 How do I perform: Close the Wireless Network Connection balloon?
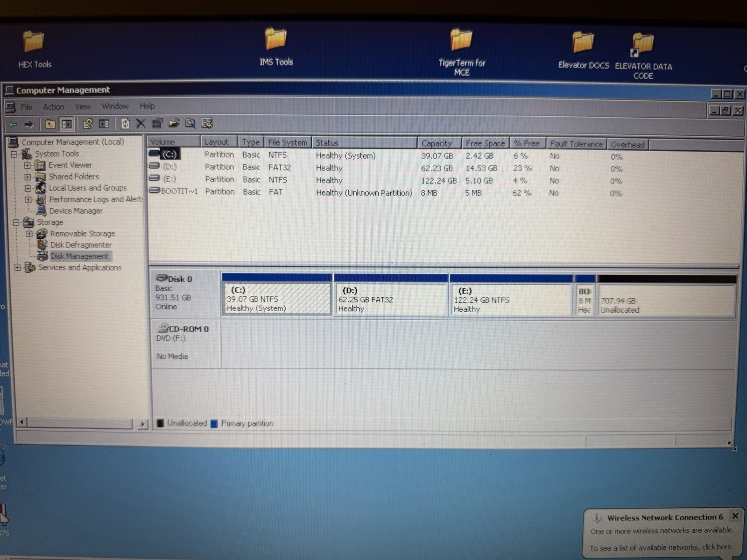point(735,516)
